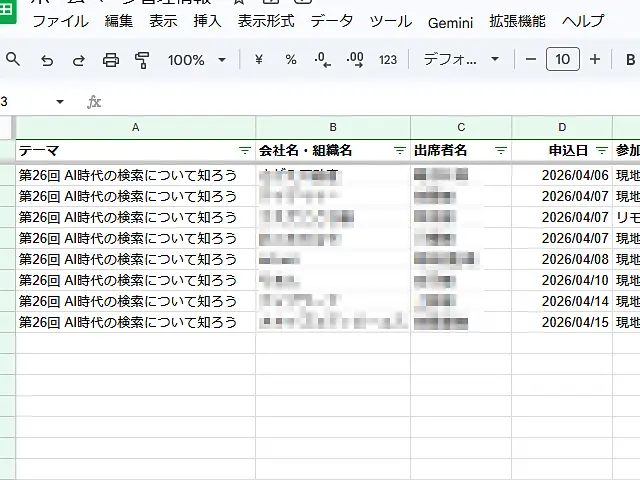Apply percent format to cells

(x=291, y=60)
